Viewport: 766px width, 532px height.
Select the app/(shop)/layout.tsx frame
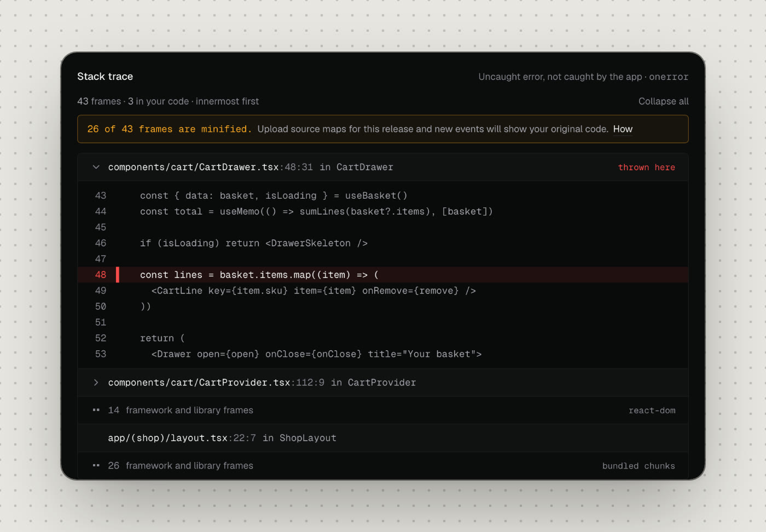point(383,438)
